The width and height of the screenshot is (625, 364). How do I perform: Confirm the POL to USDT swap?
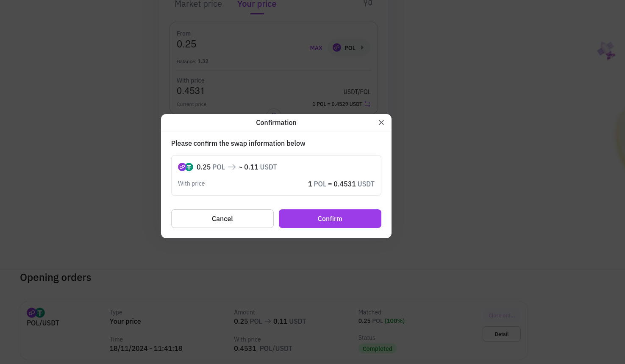330,219
